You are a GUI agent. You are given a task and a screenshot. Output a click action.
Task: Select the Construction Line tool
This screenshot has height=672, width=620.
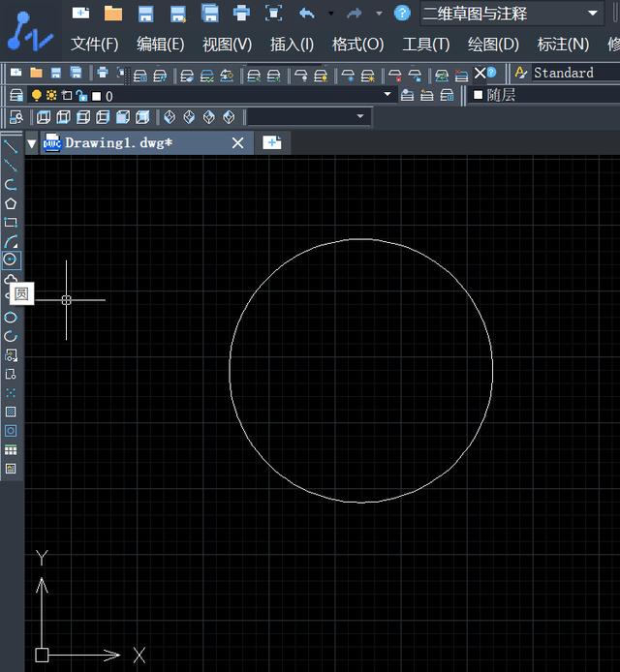click(11, 166)
